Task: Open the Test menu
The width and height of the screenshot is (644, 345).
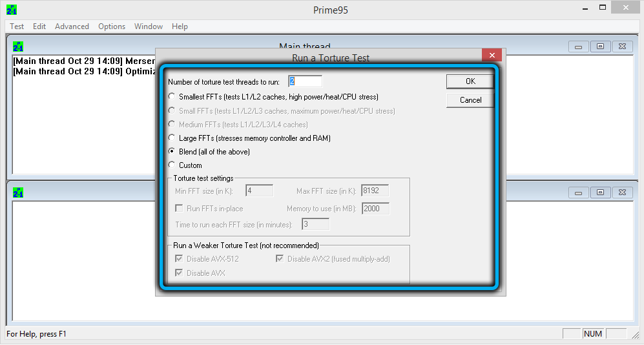Action: point(17,26)
